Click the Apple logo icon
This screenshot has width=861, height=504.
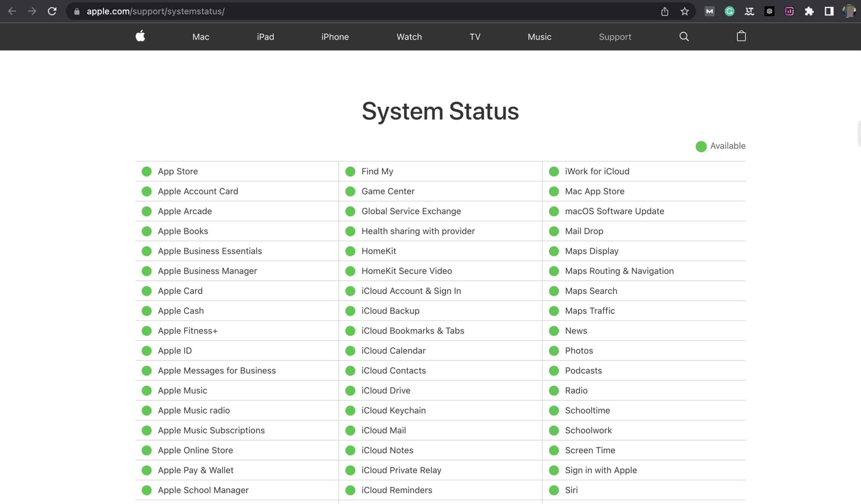point(140,37)
